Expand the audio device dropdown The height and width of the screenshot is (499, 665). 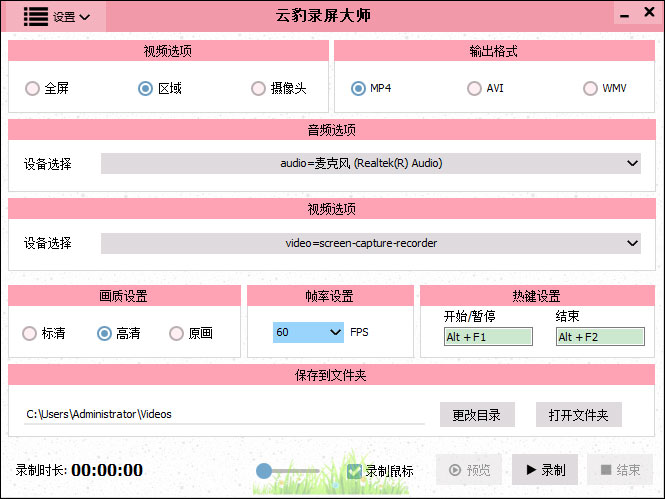[371, 163]
